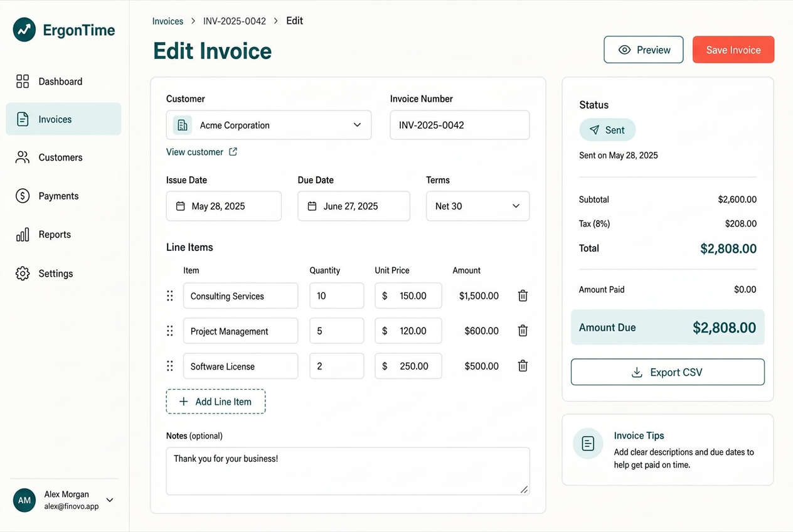Click the Invoice Number input field

[460, 125]
